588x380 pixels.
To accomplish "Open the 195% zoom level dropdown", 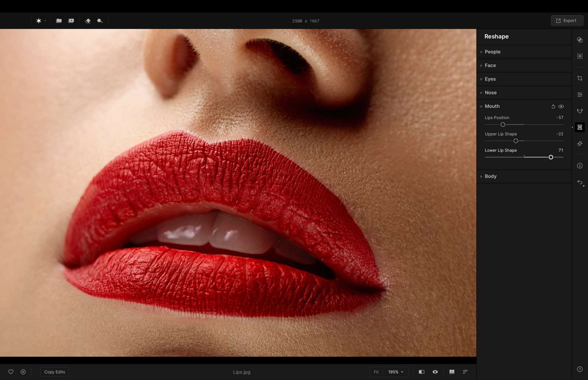I will click(x=395, y=372).
